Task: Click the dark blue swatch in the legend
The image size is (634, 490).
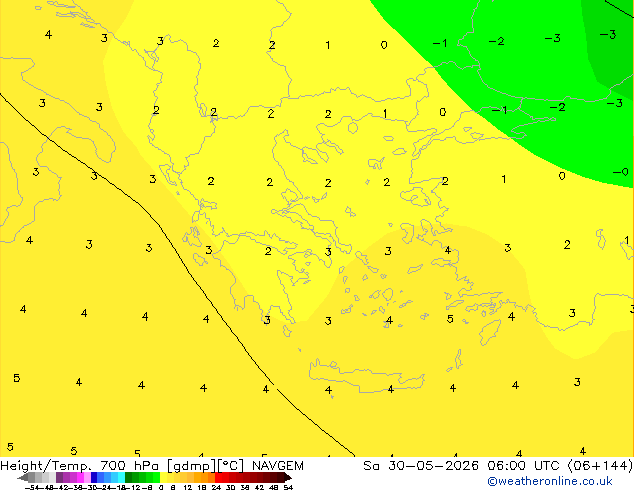Action: 94,477
